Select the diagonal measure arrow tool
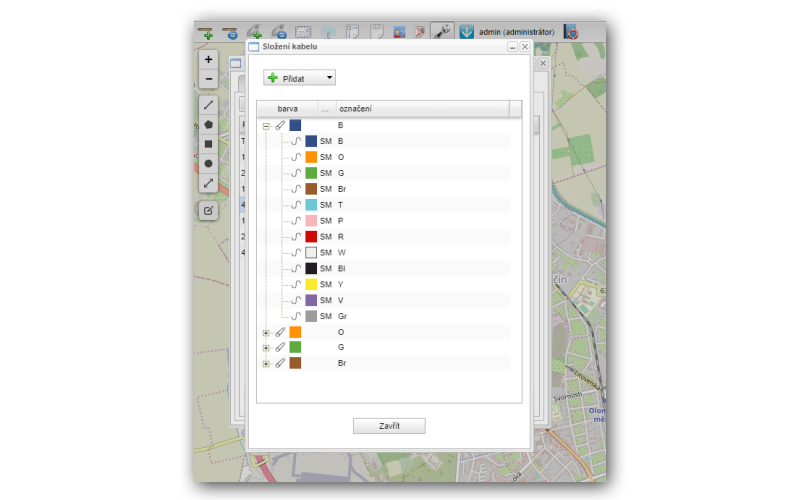Image resolution: width=800 pixels, height=500 pixels. [x=208, y=183]
